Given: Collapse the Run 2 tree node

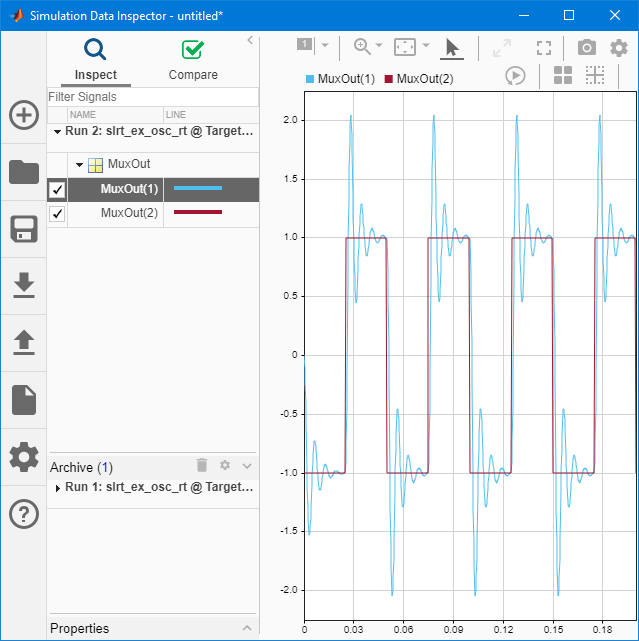Looking at the screenshot, I should [x=58, y=132].
